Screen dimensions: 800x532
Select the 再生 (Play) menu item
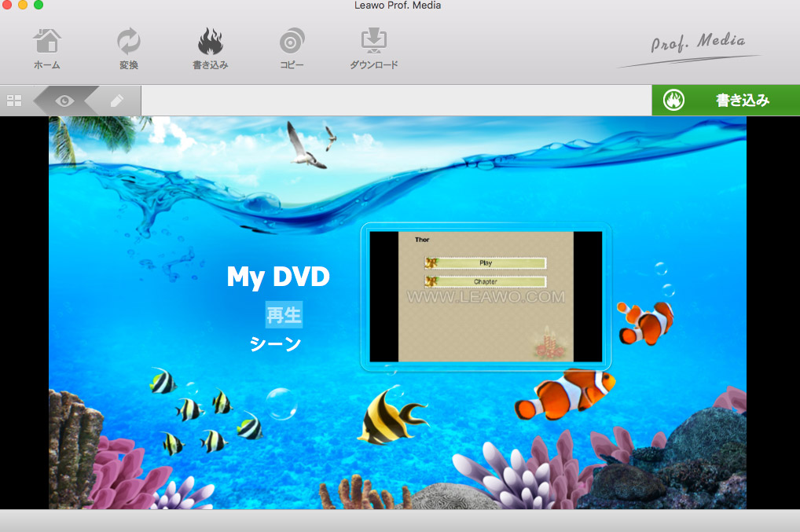[x=284, y=314]
